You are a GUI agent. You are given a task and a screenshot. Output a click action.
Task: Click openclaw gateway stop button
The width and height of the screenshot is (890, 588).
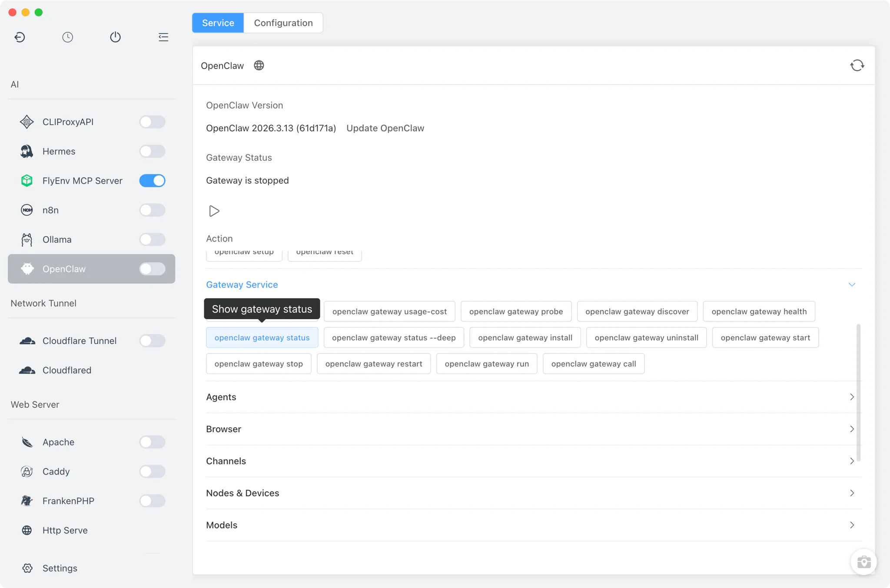pyautogui.click(x=259, y=363)
